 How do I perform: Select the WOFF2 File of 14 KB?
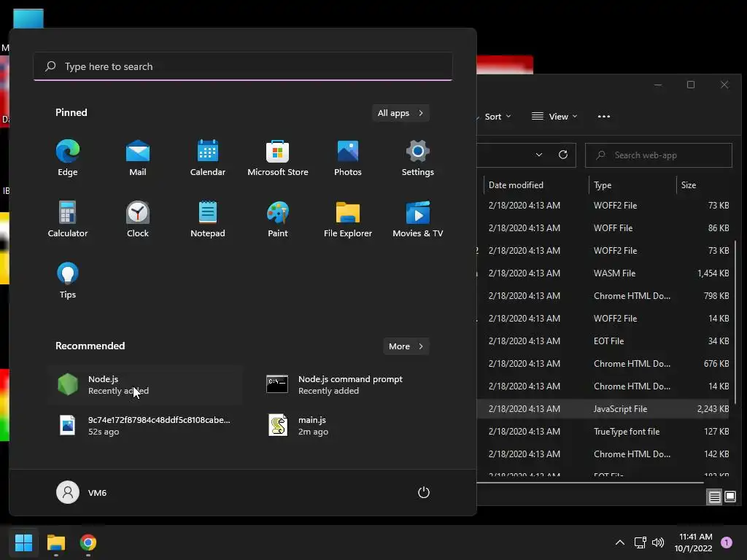pyautogui.click(x=603, y=319)
